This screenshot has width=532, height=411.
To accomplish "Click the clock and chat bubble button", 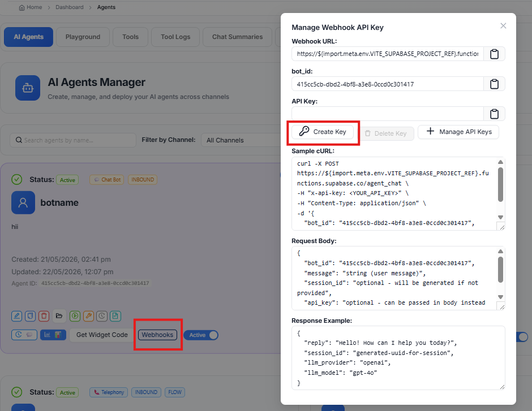I will point(24,335).
